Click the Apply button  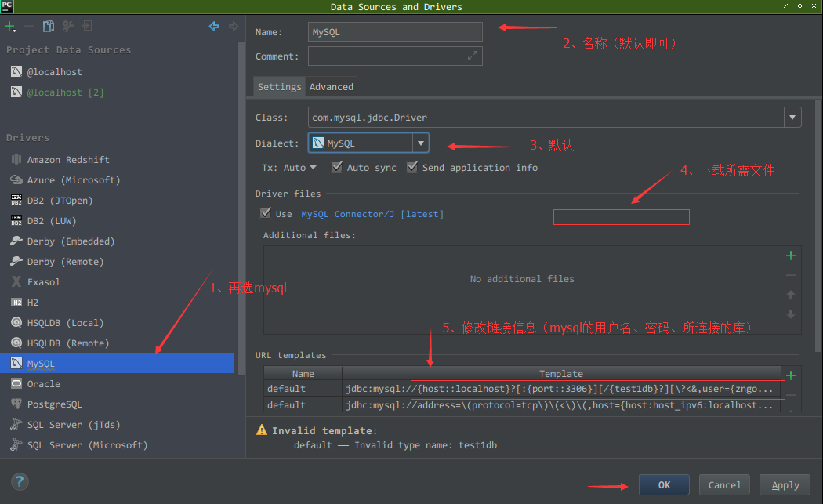pyautogui.click(x=785, y=485)
